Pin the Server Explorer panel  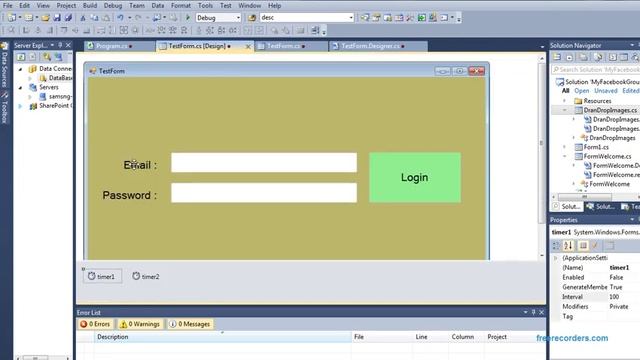60,45
